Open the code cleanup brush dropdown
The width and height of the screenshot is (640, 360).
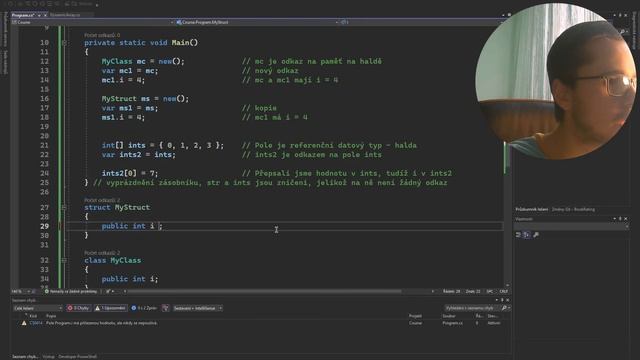tap(109, 291)
